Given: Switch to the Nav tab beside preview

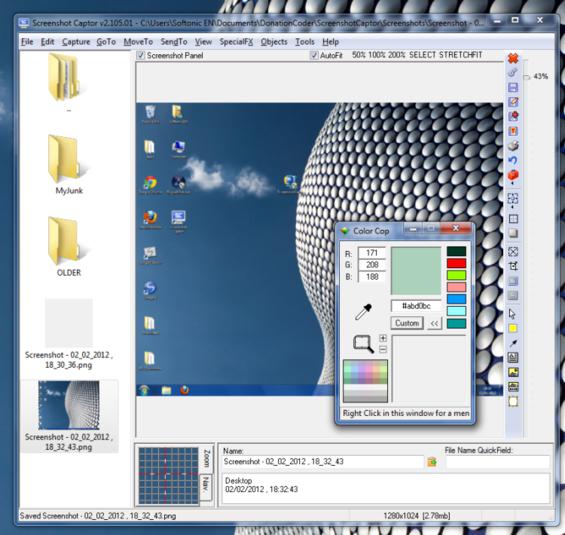Looking at the screenshot, I should point(206,486).
